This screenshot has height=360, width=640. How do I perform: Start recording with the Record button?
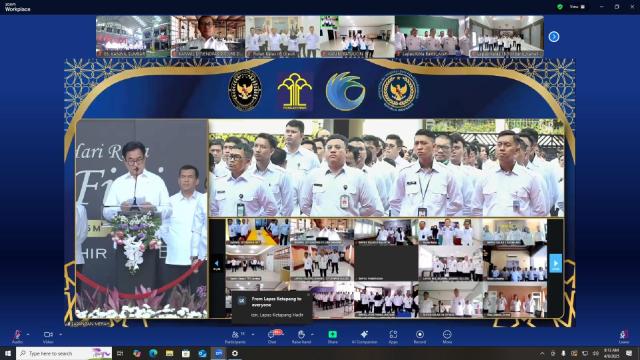[420, 336]
